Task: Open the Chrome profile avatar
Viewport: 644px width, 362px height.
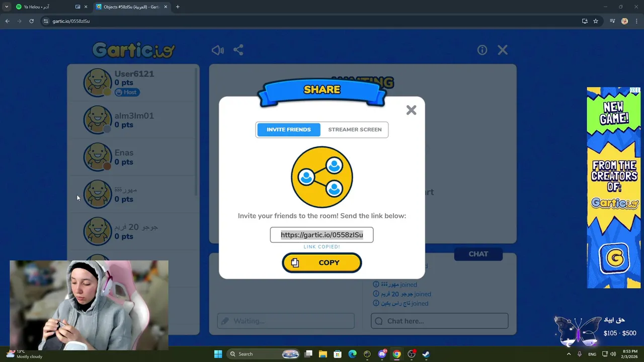Action: click(624, 21)
